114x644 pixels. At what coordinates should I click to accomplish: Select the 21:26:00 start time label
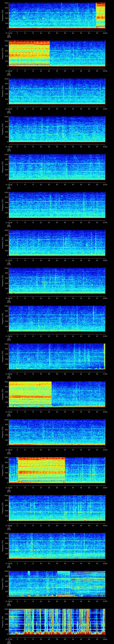9,223
